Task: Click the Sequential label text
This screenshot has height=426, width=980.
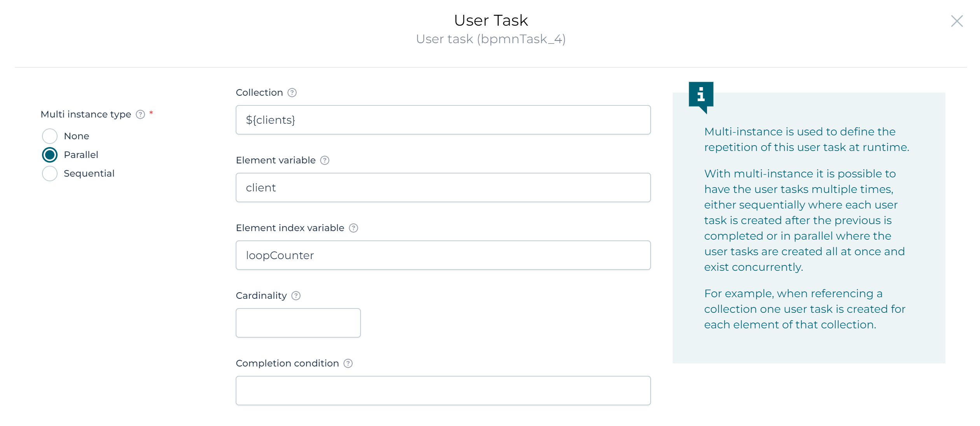Action: coord(89,174)
